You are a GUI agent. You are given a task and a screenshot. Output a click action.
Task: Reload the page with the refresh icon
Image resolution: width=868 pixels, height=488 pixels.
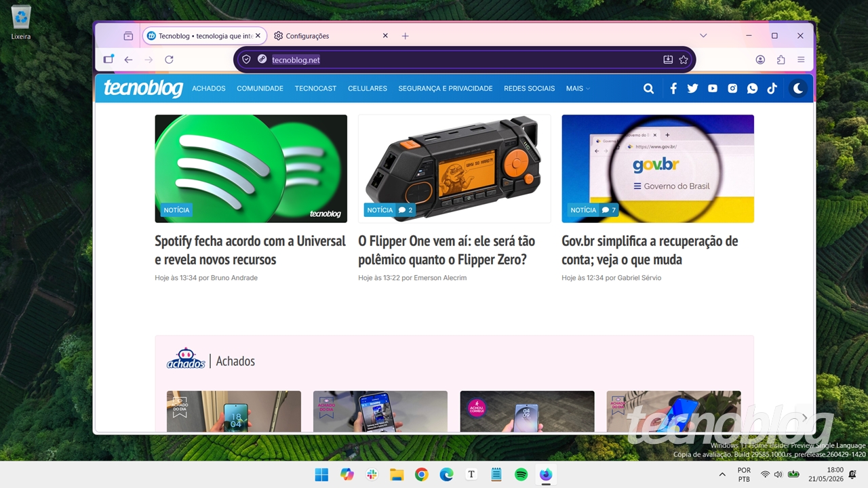pyautogui.click(x=169, y=60)
